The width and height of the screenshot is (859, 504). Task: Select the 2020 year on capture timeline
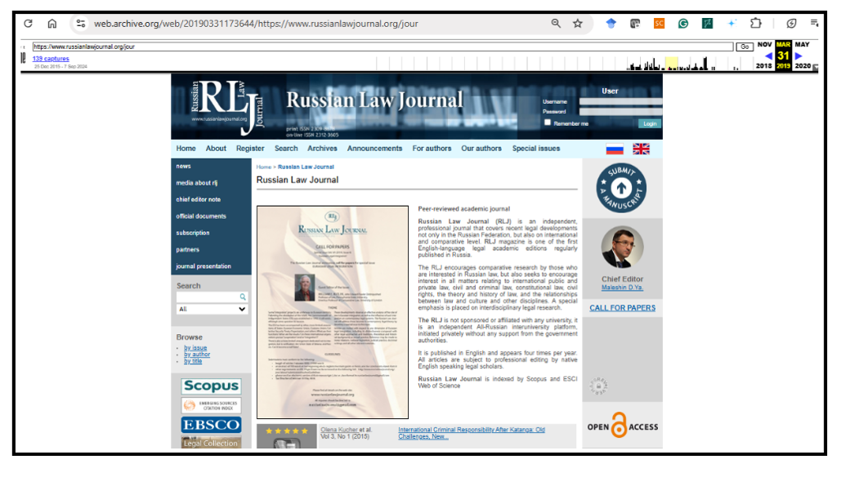803,65
